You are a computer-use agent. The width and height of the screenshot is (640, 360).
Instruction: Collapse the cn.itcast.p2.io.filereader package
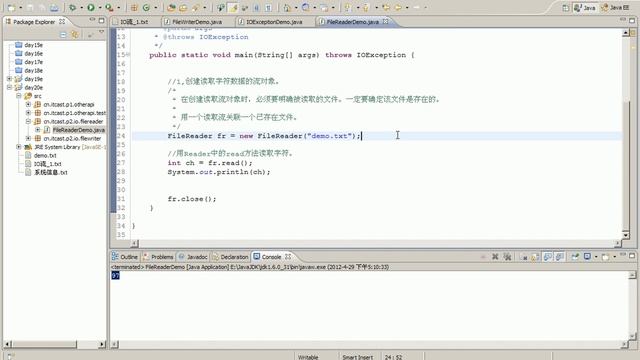pyautogui.click(x=28, y=121)
